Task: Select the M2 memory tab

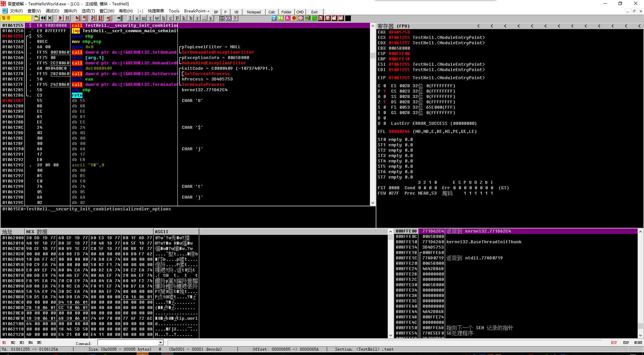Action: 13,343
